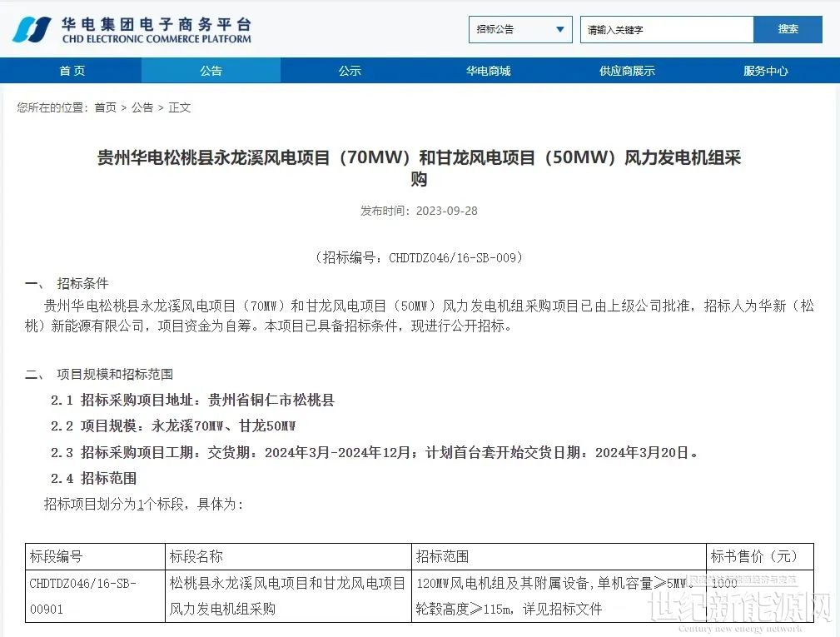Viewport: 840px width, 637px height.
Task: Click the 招标项目划分为1个标段 sentence
Action: tap(143, 504)
